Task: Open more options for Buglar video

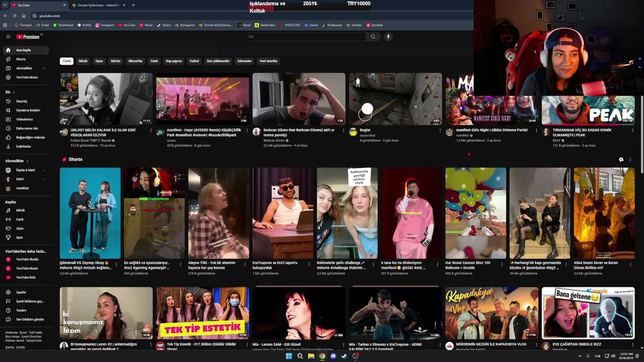Action: [x=440, y=131]
